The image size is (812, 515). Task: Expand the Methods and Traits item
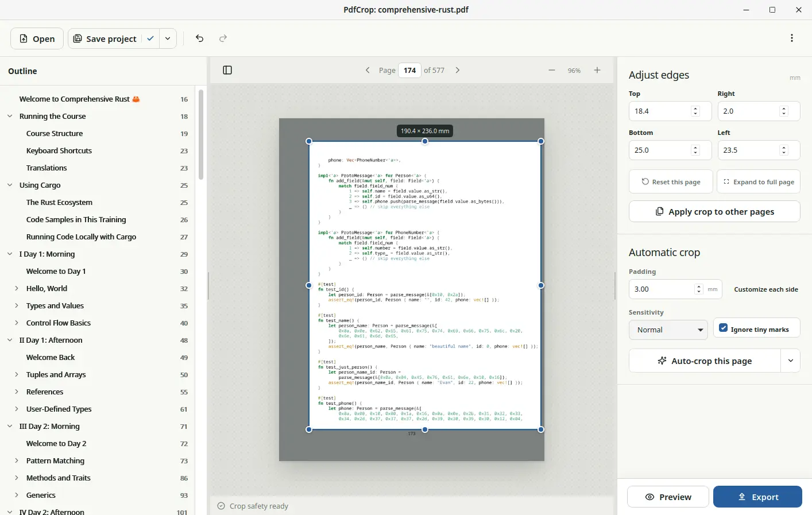click(x=17, y=478)
